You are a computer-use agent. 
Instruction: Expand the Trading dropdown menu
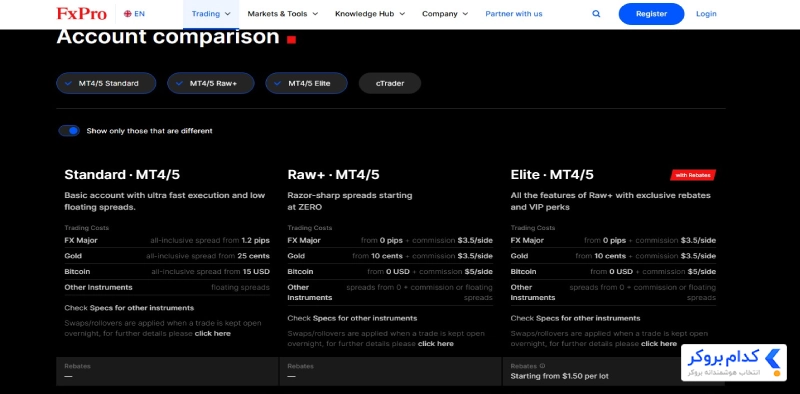click(x=211, y=14)
